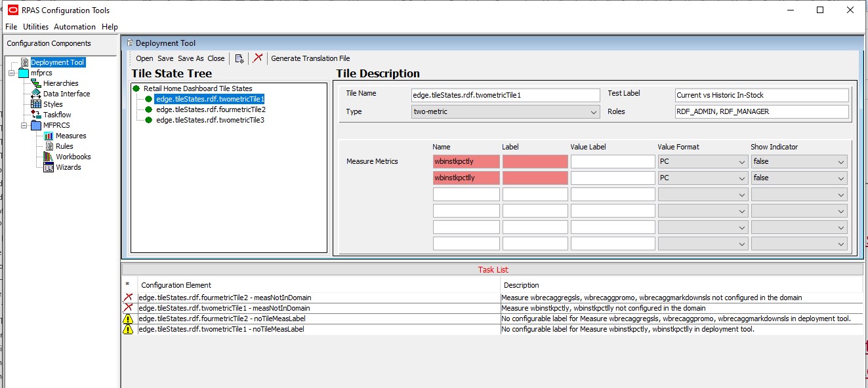Select the Workbooks icon in the tree
868x388 pixels.
pyautogui.click(x=49, y=157)
